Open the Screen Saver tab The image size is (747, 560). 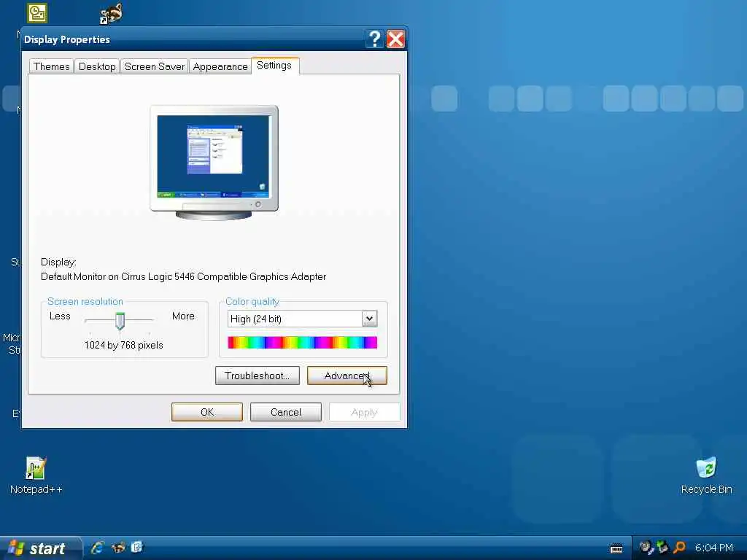155,66
